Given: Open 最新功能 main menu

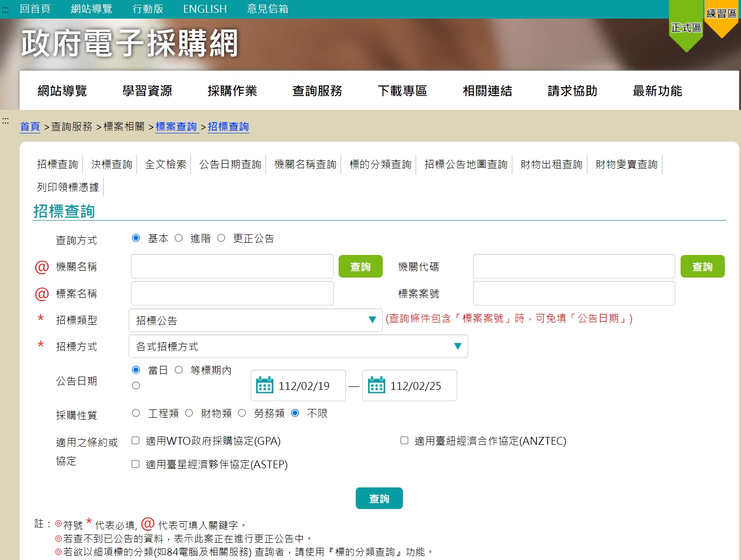Looking at the screenshot, I should click(x=657, y=91).
